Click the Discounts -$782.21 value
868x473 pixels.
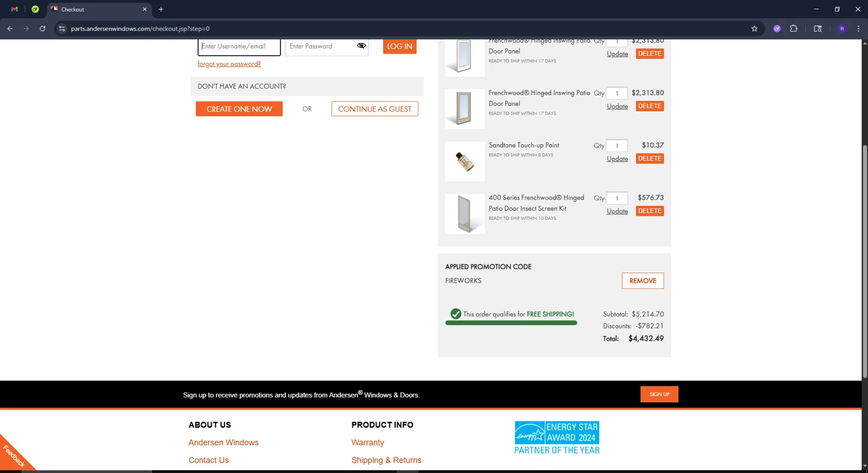coord(649,326)
